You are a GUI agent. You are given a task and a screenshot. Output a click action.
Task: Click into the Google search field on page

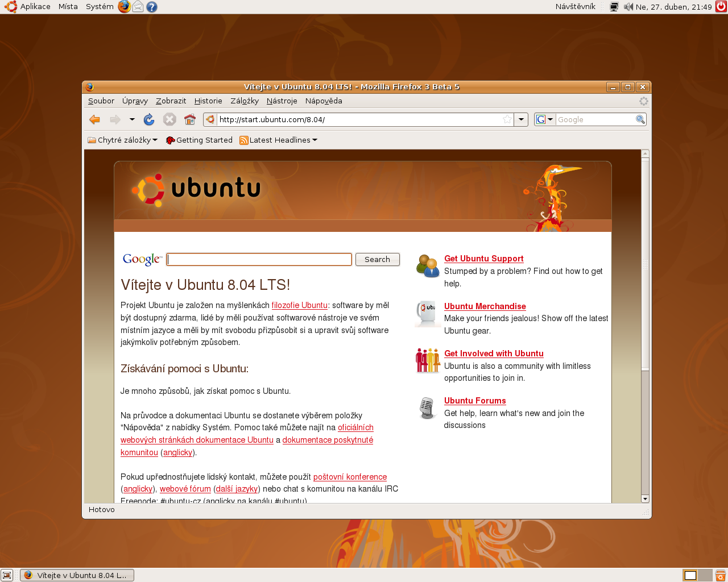(259, 260)
